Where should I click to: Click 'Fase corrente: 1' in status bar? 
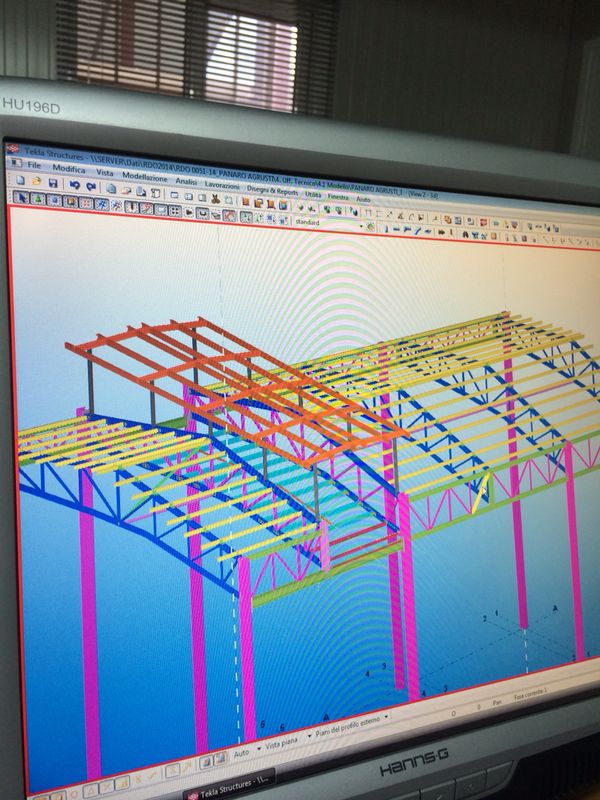click(530, 693)
